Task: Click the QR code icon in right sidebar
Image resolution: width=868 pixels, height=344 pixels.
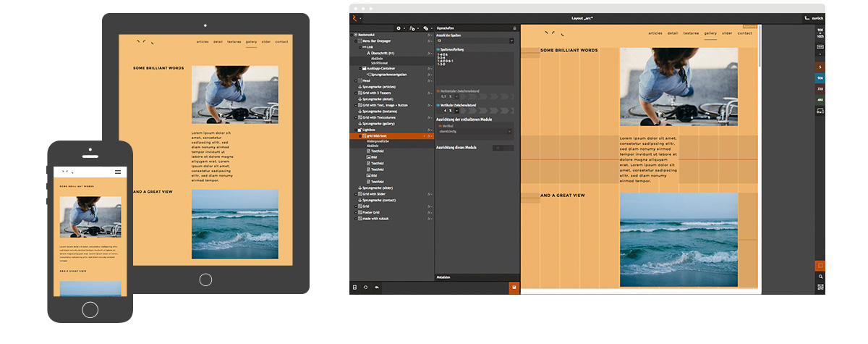Action: click(x=820, y=288)
